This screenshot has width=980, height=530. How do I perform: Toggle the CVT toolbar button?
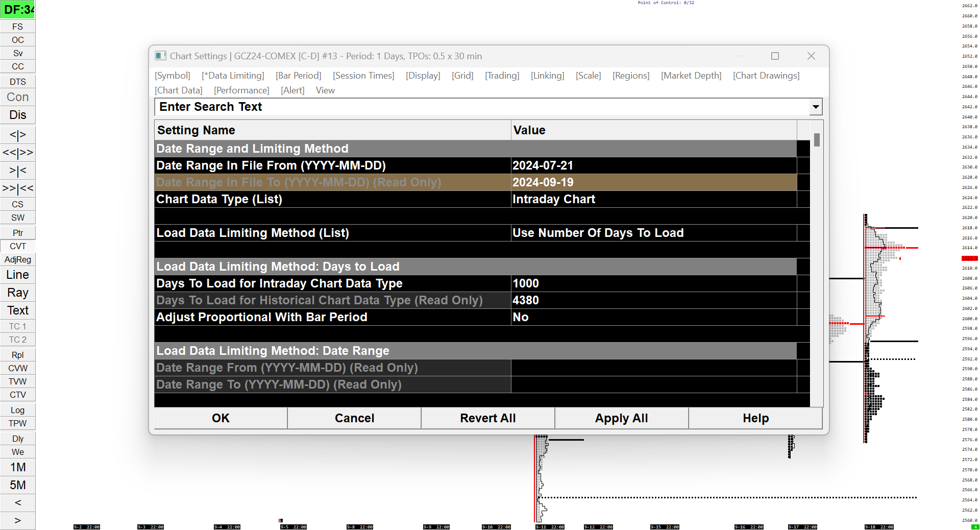tap(17, 246)
